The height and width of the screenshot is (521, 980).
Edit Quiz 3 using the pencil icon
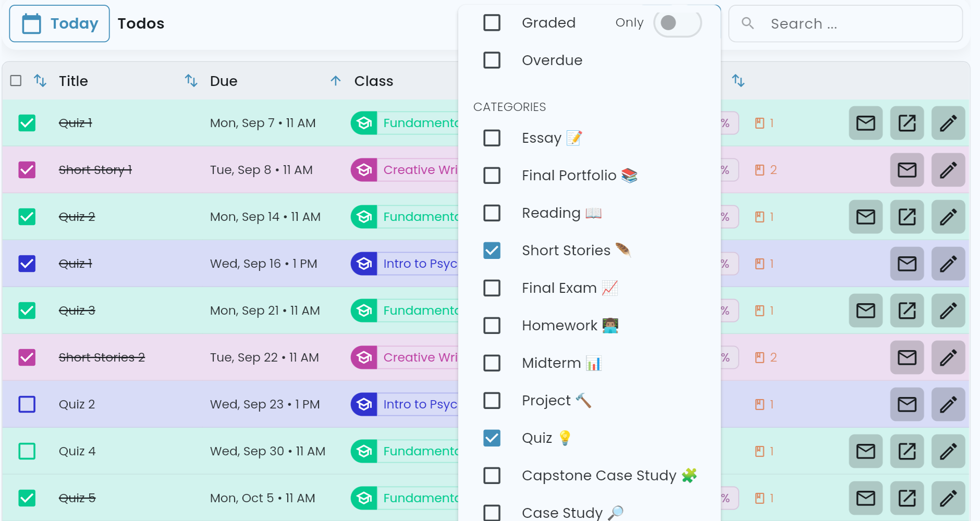tap(948, 311)
